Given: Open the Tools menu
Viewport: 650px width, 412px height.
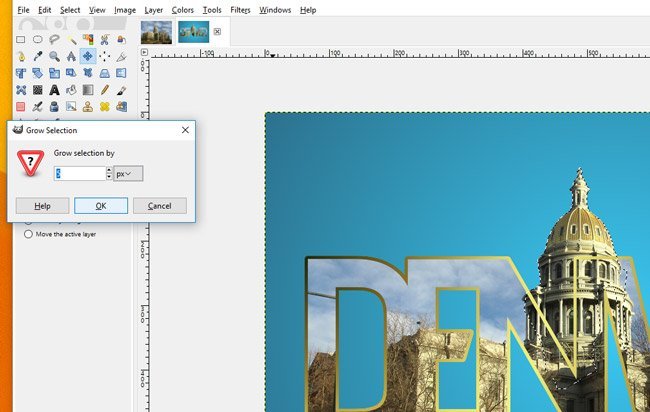Looking at the screenshot, I should coord(212,10).
